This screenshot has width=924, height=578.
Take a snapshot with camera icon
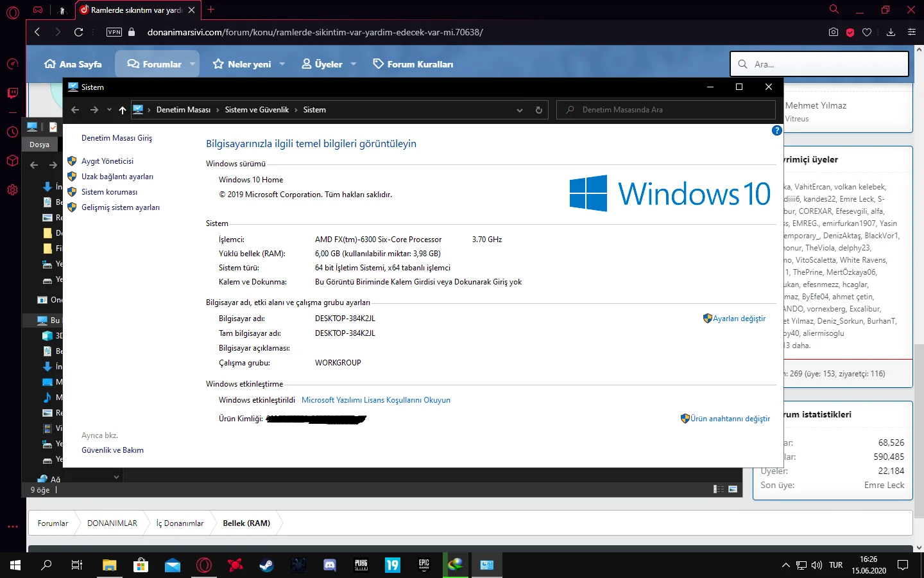834,32
